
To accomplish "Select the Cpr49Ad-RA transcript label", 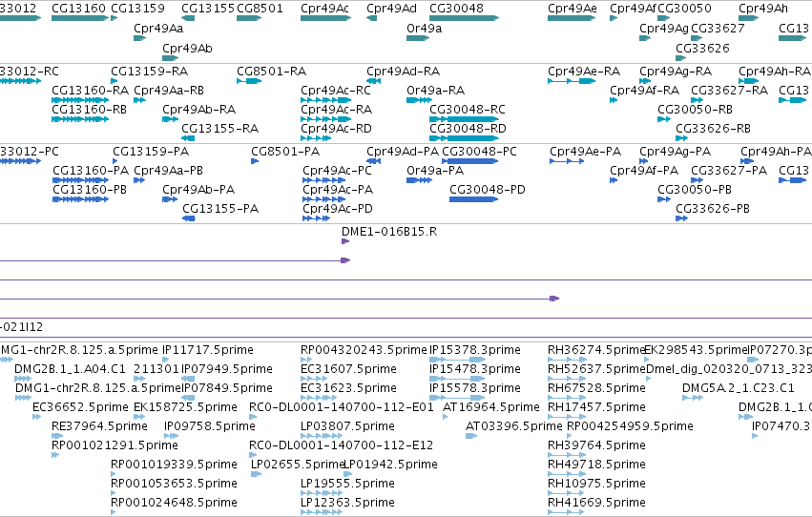I will 404,71.
